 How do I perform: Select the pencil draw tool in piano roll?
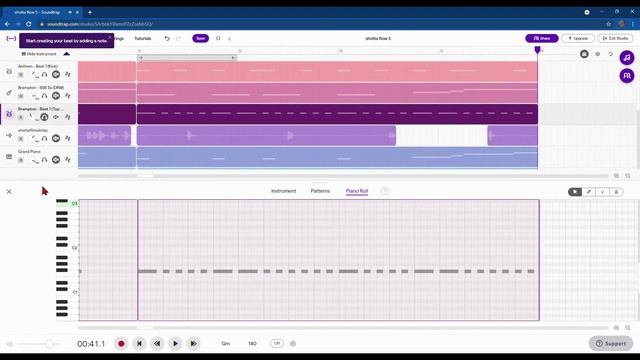click(589, 192)
